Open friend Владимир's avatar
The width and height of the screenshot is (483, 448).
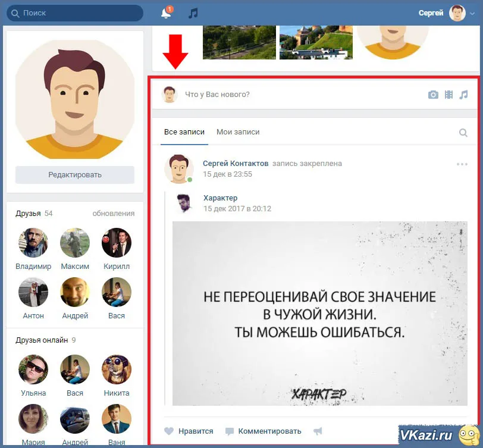(33, 243)
